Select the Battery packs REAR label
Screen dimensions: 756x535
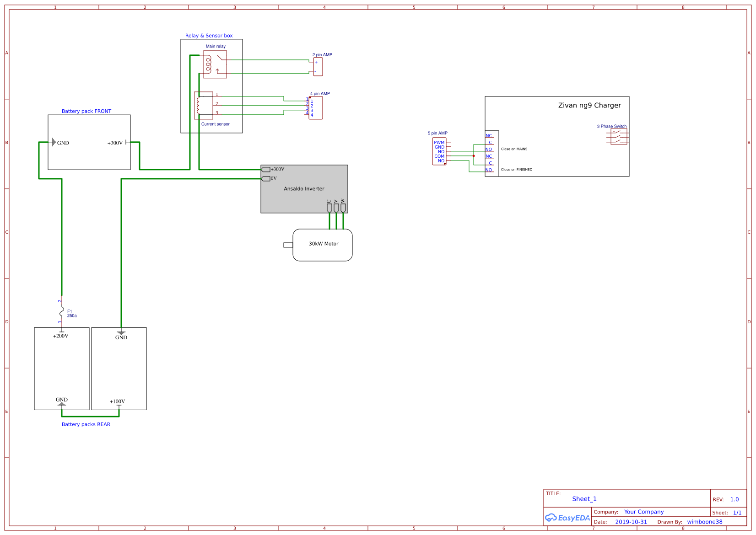click(86, 424)
